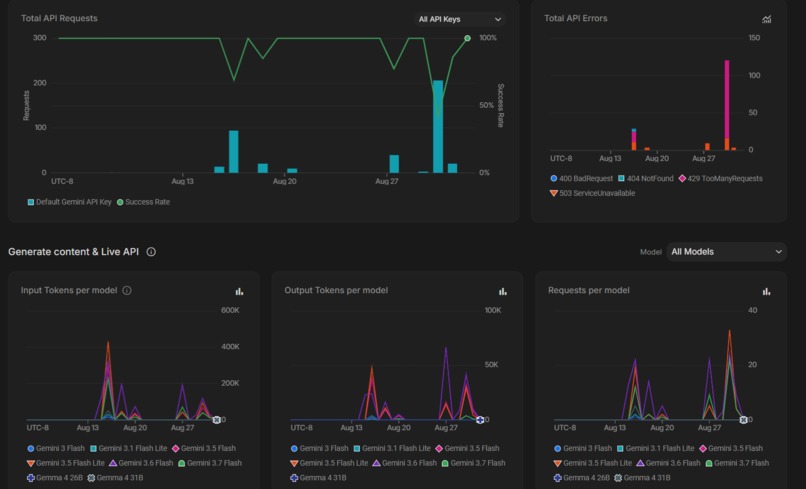Click the Aug 27 label in Total API Errors chart
Screen dimensions: 806x489
click(703, 158)
